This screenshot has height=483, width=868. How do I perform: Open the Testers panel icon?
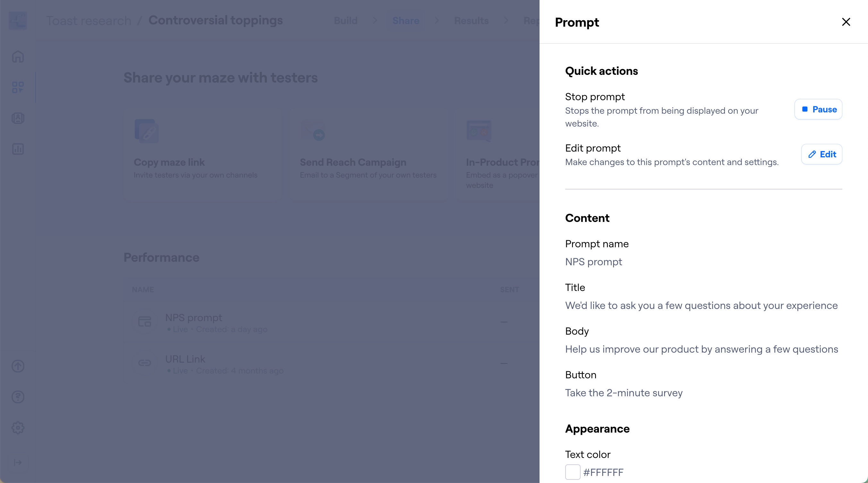[x=18, y=118]
